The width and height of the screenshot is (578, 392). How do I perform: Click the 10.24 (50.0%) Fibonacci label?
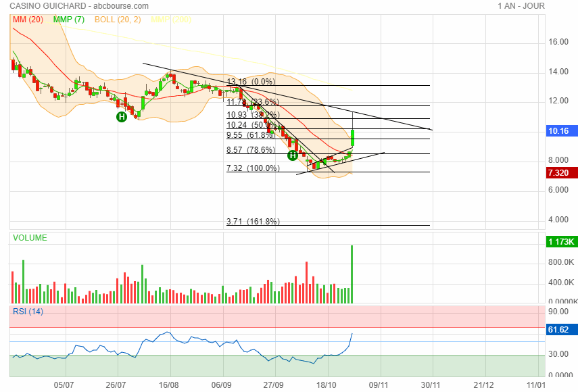coord(251,125)
